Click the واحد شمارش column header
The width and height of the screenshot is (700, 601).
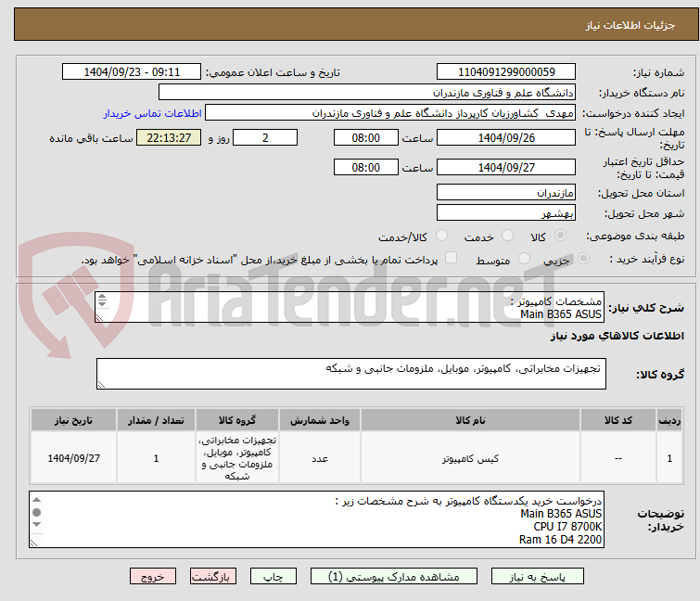click(x=320, y=420)
